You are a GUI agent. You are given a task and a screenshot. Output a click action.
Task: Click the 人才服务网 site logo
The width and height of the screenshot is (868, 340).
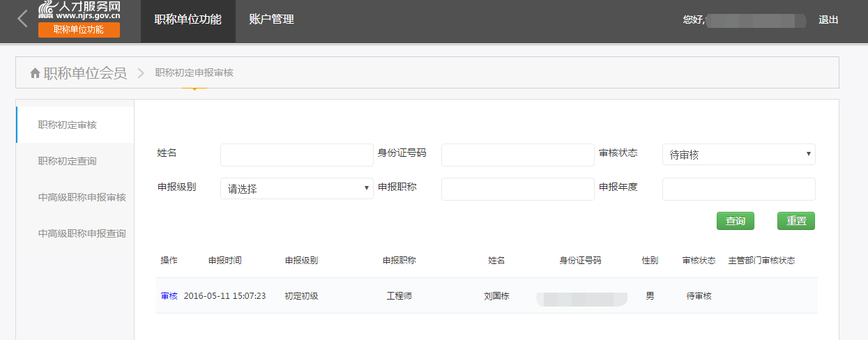79,10
